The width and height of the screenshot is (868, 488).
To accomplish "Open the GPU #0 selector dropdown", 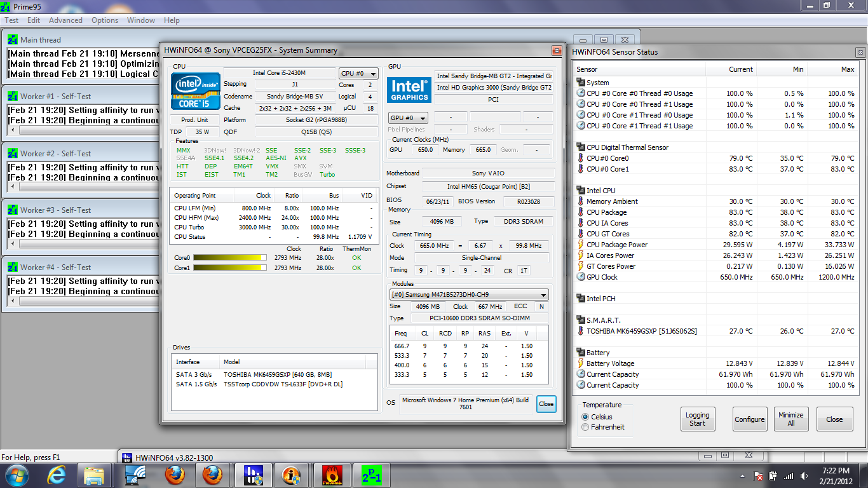I will pos(408,118).
